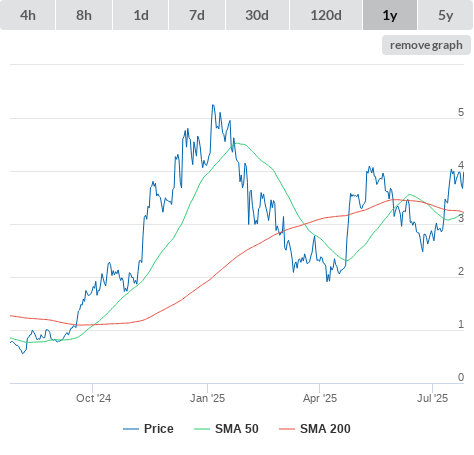The width and height of the screenshot is (474, 455).
Task: Toggle the Price series in legend
Action: coord(158,429)
